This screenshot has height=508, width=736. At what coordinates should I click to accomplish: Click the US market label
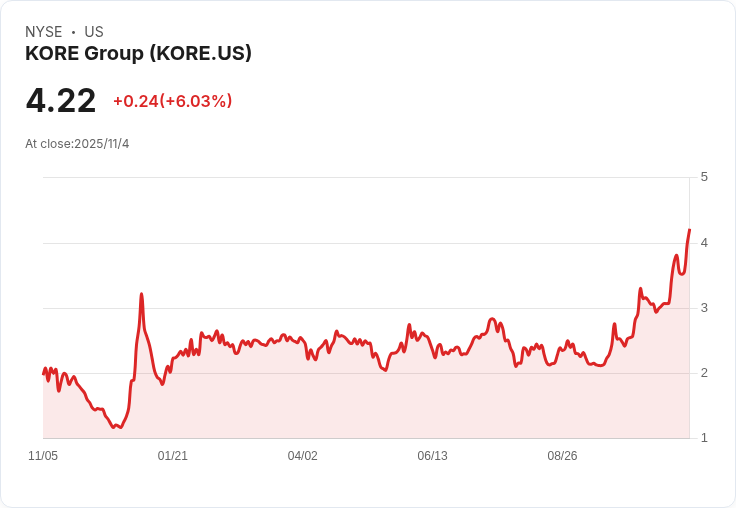(94, 32)
